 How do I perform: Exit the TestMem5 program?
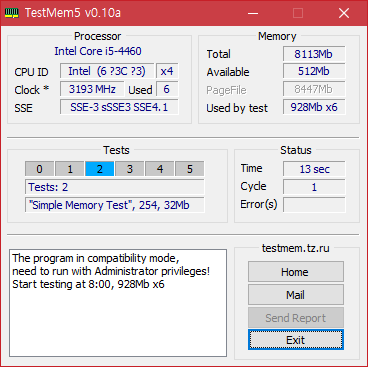(x=296, y=340)
